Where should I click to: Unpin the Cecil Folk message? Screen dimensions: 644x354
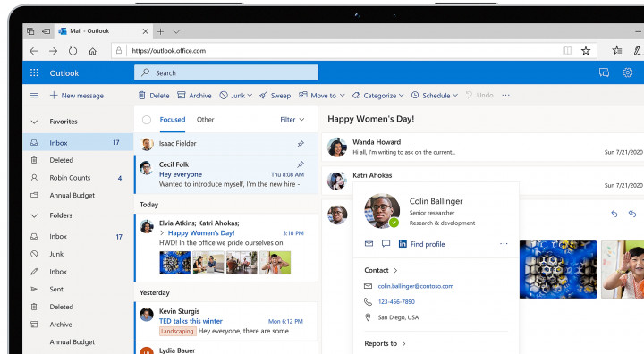pyautogui.click(x=301, y=164)
